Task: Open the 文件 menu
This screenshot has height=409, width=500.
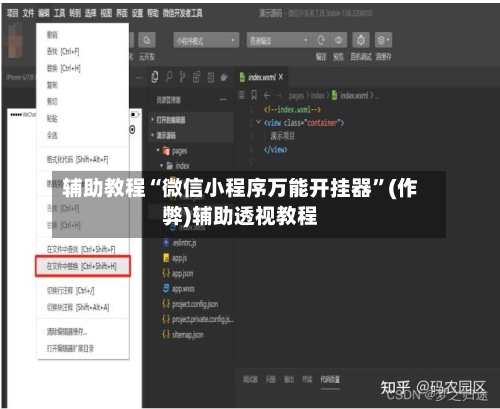Action: pos(28,13)
